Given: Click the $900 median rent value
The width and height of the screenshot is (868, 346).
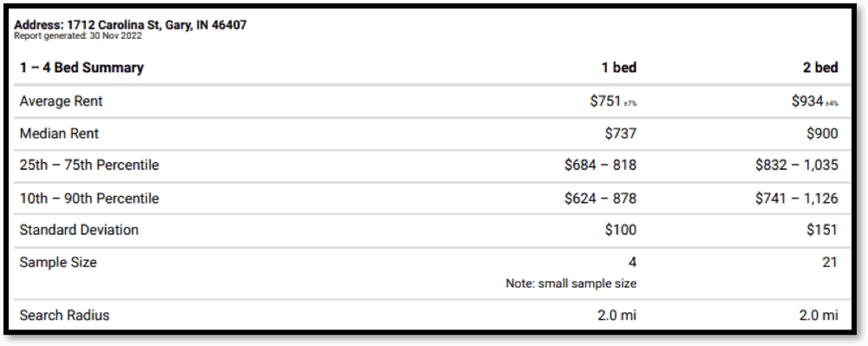Looking at the screenshot, I should click(822, 134).
